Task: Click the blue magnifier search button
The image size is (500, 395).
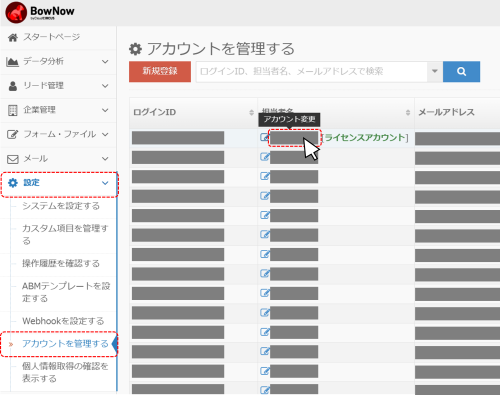Action: (x=461, y=71)
